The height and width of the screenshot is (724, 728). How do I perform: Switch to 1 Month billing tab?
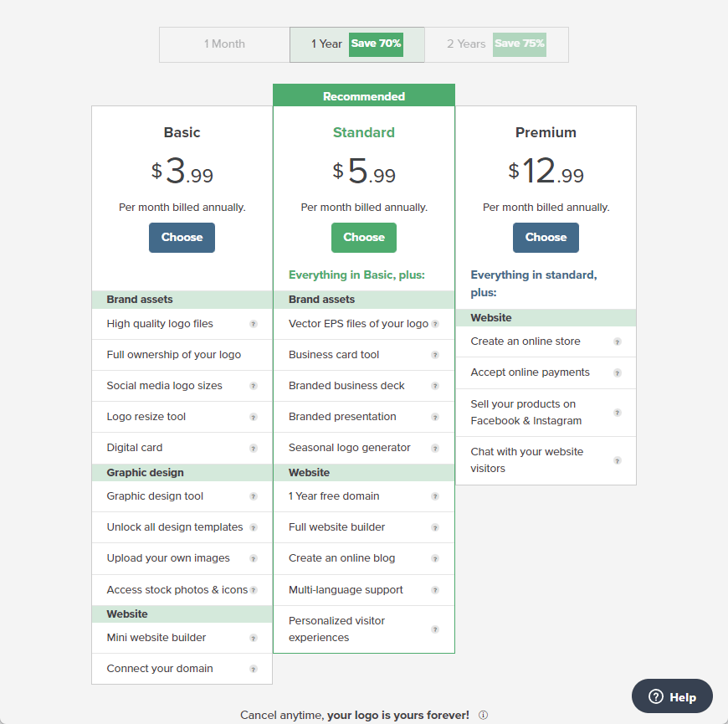pyautogui.click(x=224, y=44)
